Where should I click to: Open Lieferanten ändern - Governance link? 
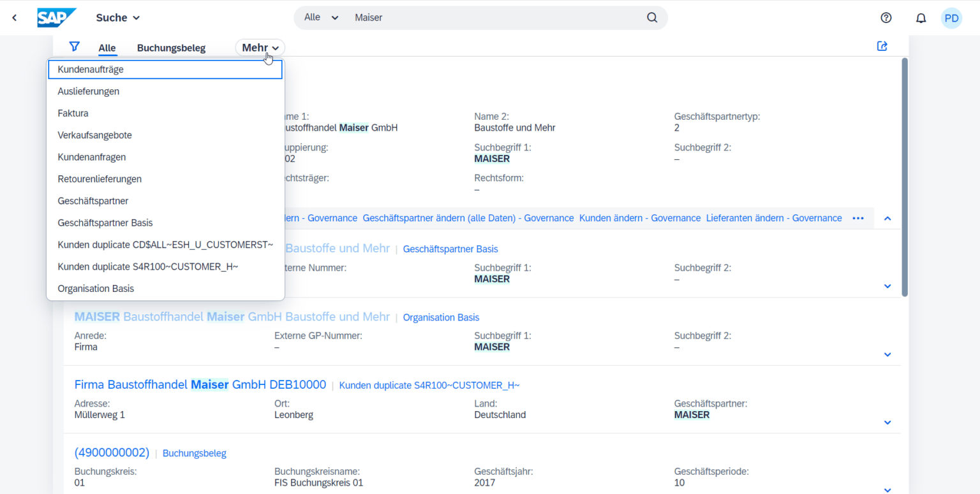click(774, 218)
